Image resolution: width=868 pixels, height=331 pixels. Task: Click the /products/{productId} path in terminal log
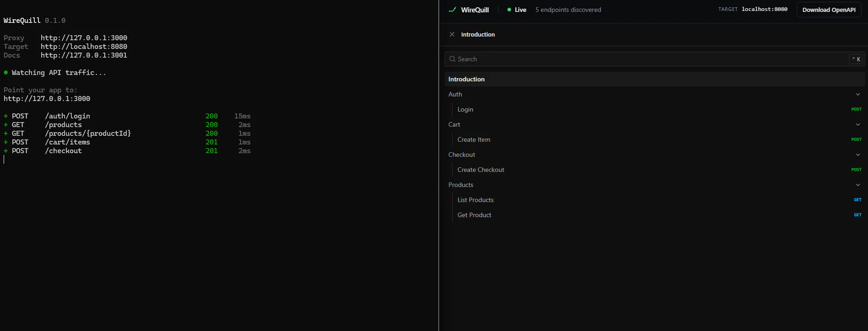click(88, 133)
